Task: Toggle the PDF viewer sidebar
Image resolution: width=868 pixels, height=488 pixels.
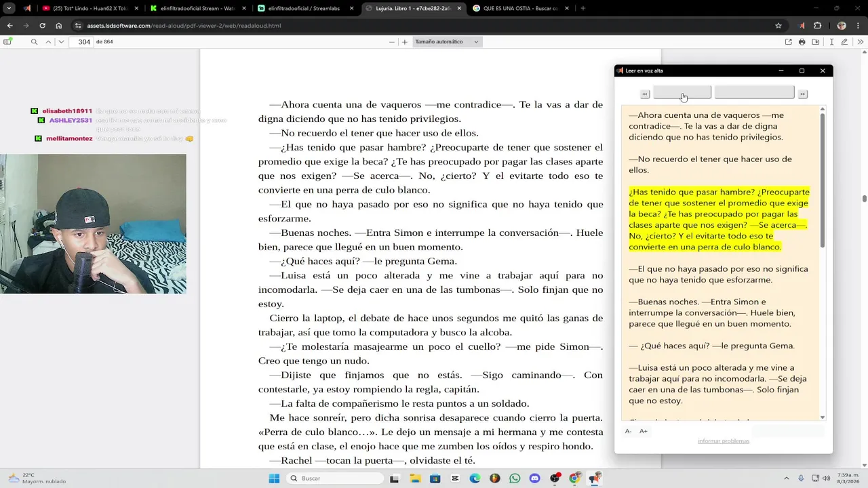Action: [x=7, y=42]
